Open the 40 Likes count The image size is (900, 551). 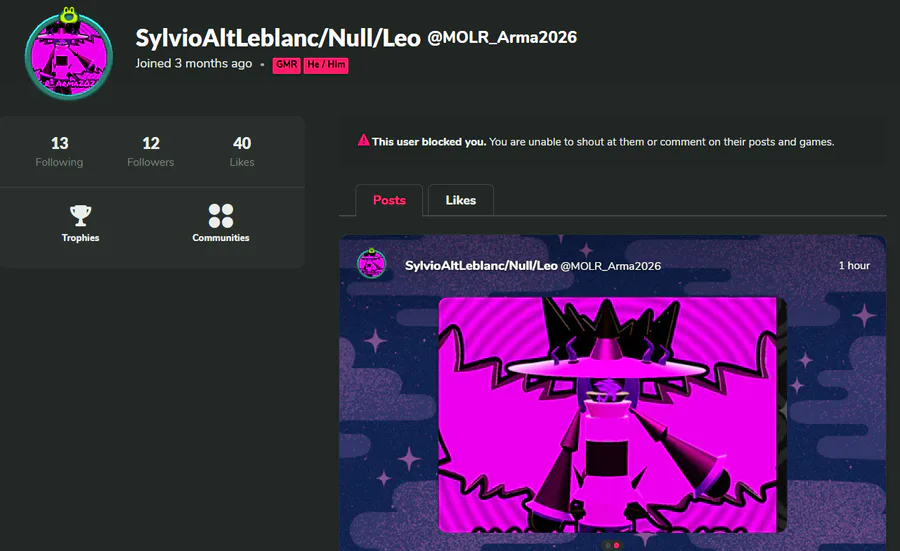click(x=242, y=152)
